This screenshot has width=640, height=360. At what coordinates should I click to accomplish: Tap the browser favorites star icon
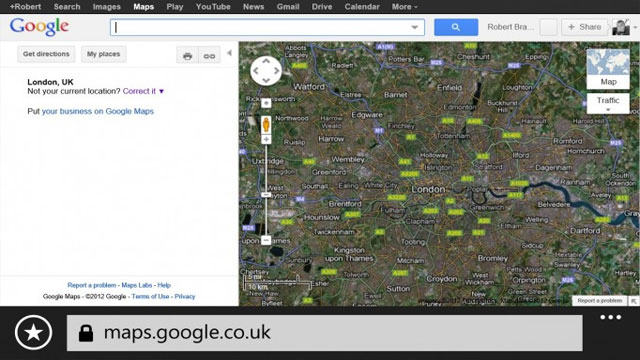coord(33,333)
